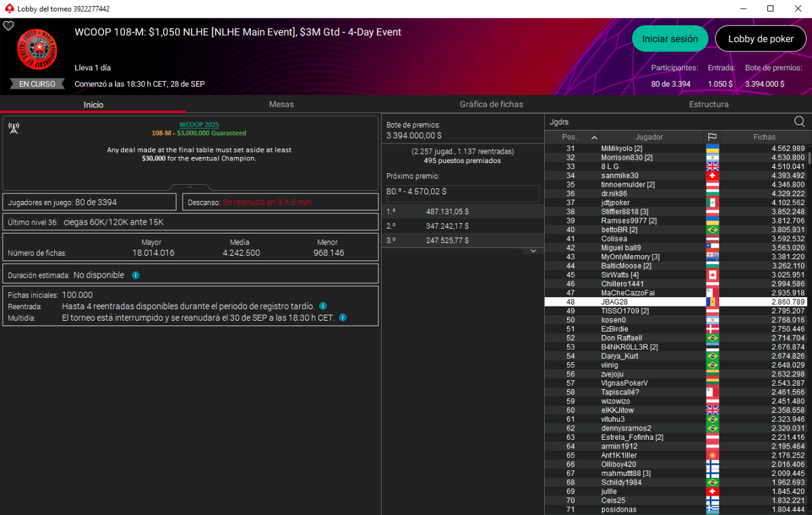Click the flag in JBAG28 row
The height and width of the screenshot is (515, 812).
tap(712, 302)
